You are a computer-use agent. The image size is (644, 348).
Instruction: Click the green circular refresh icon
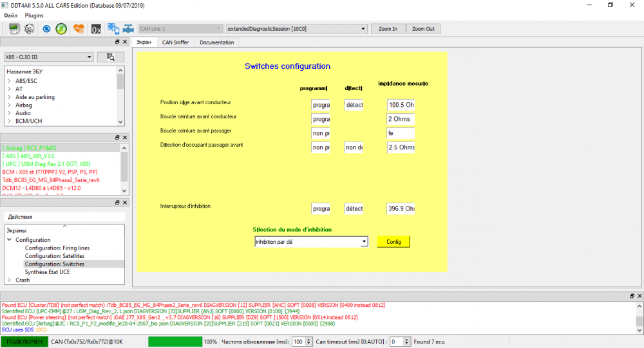[61, 29]
